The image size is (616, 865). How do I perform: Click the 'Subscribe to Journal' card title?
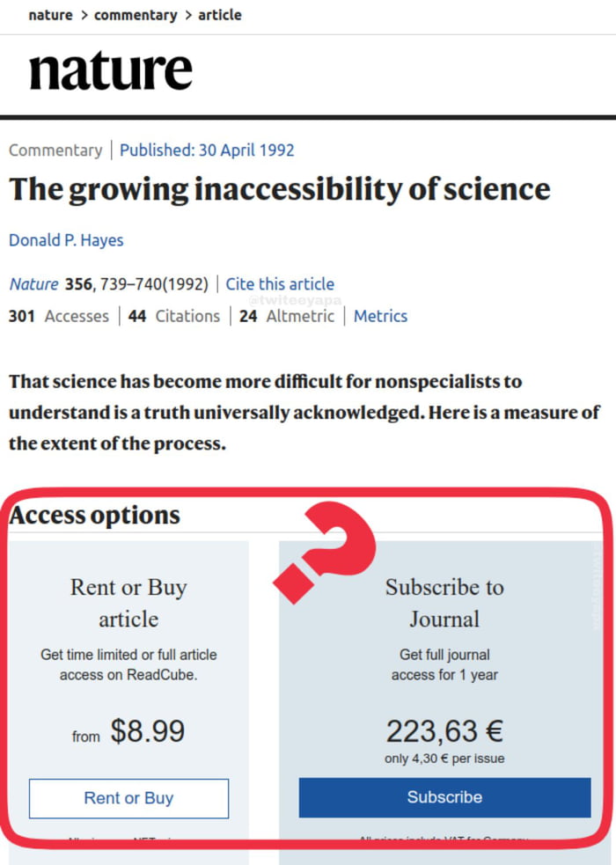(x=444, y=603)
